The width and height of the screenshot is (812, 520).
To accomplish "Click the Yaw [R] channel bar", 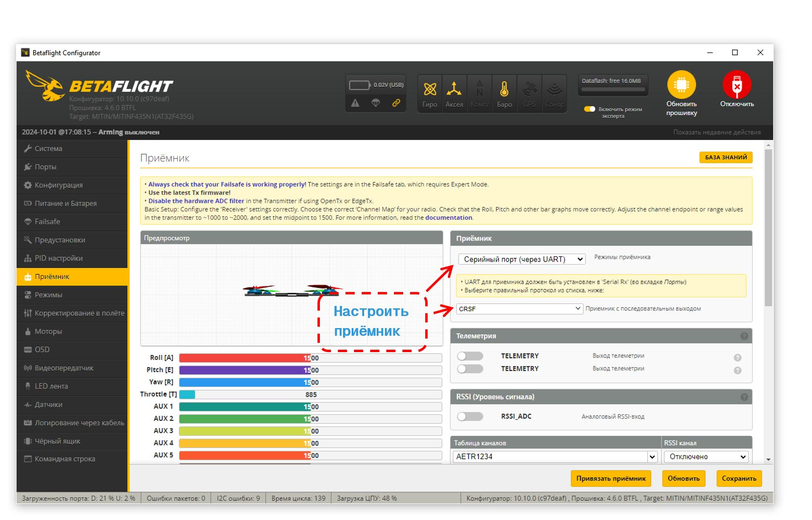I will (310, 382).
